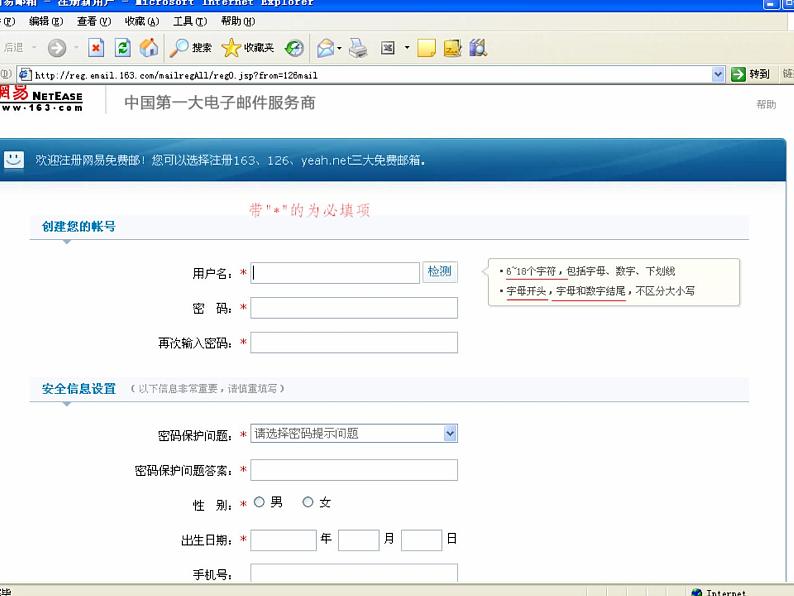Click the Edit page toolbar icon

[387, 48]
